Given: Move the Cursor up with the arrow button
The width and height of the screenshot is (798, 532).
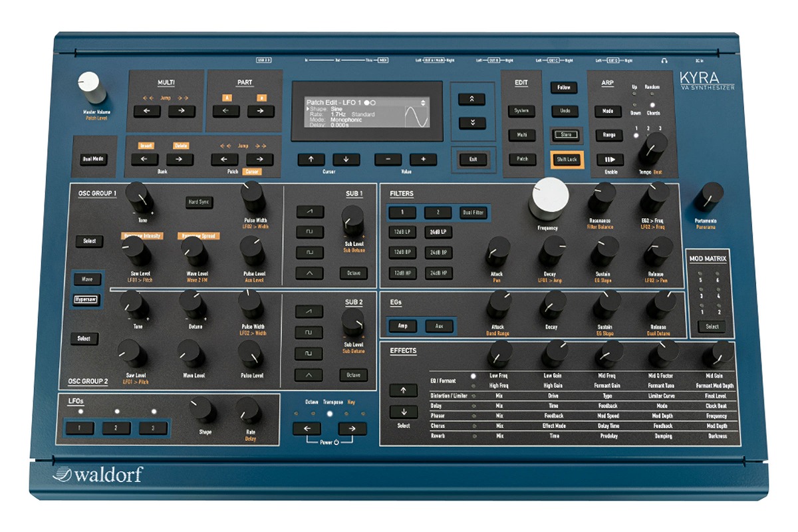Looking at the screenshot, I should (x=311, y=160).
